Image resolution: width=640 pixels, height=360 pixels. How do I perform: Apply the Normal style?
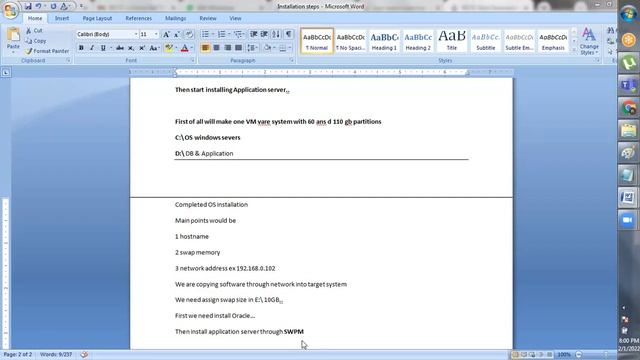pyautogui.click(x=317, y=40)
